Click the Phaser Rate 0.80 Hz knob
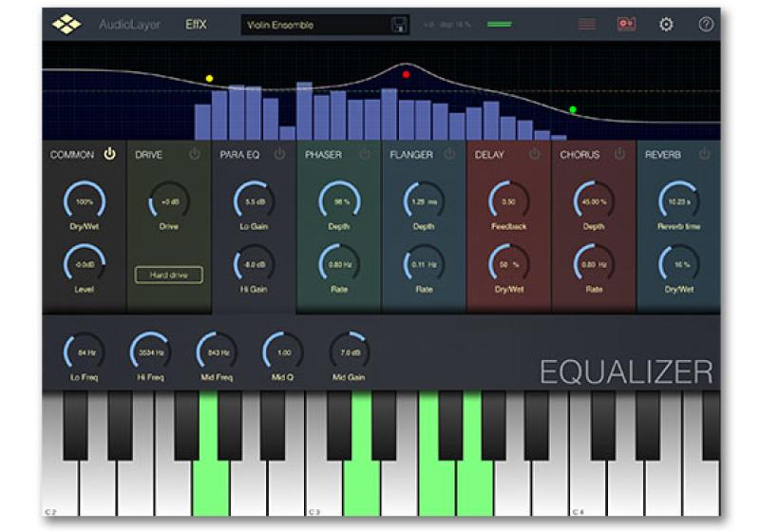The width and height of the screenshot is (760, 532). pyautogui.click(x=339, y=264)
